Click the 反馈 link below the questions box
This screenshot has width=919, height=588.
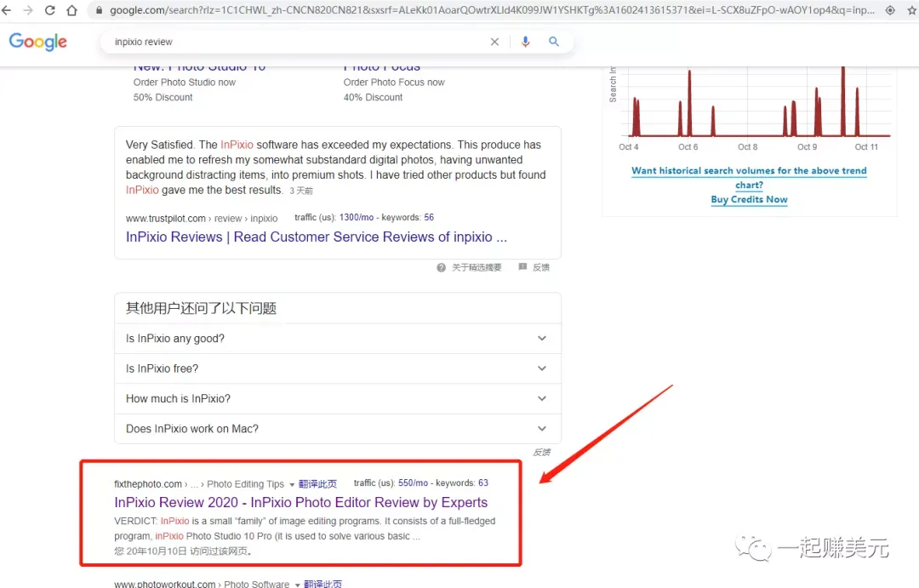click(x=541, y=452)
